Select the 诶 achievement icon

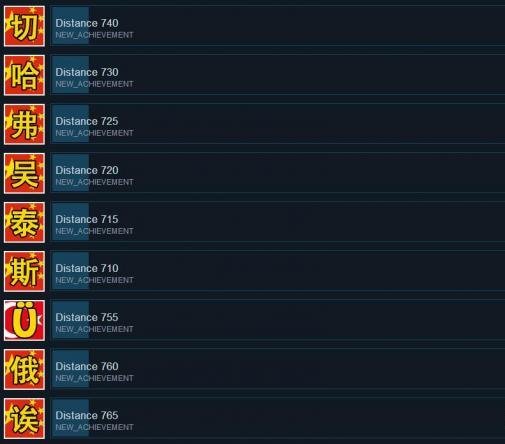(24, 418)
